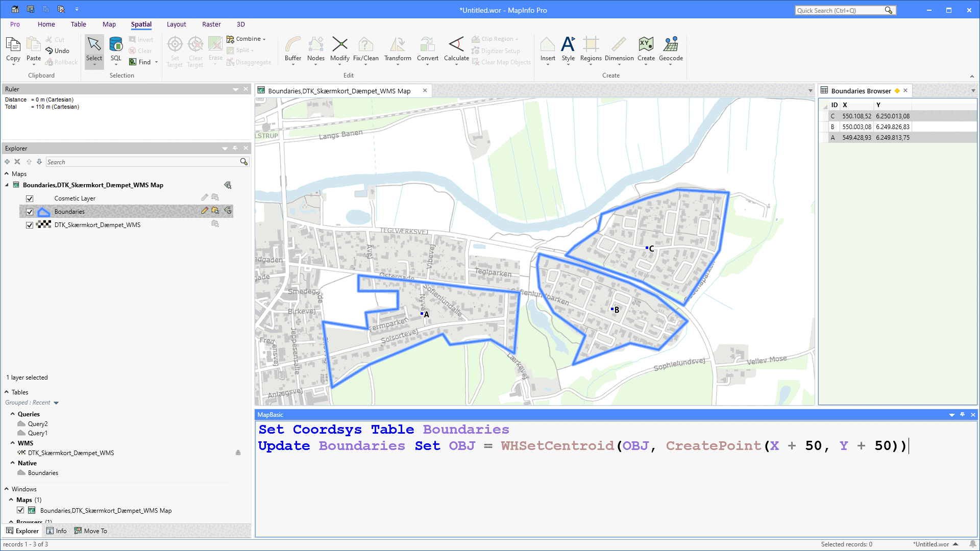980x551 pixels.
Task: Select the Buffer tool
Action: point(292,51)
